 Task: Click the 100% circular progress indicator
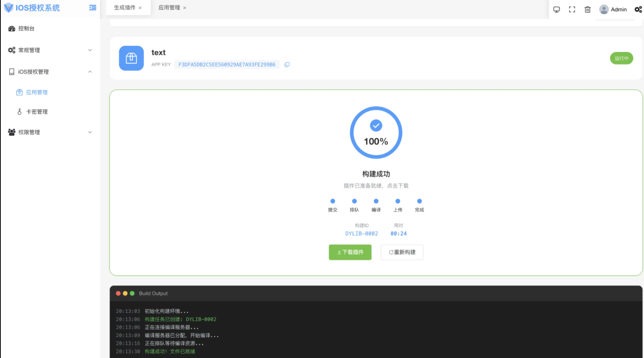click(376, 132)
